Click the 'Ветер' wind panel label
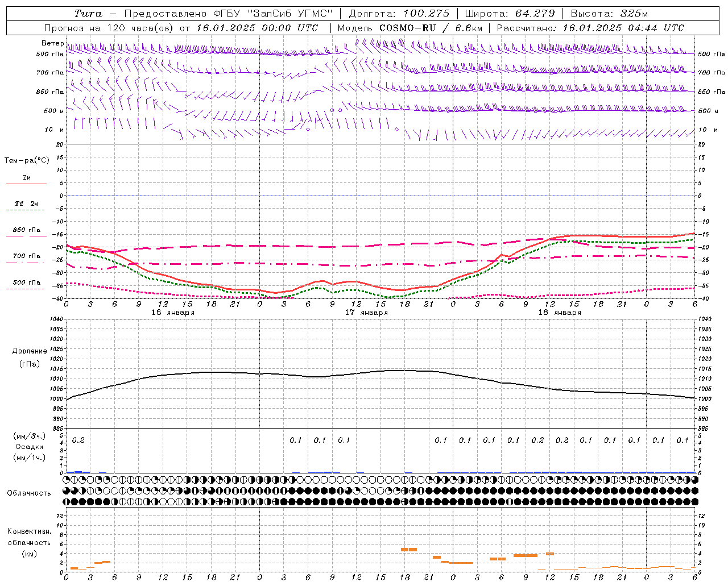 pos(52,43)
